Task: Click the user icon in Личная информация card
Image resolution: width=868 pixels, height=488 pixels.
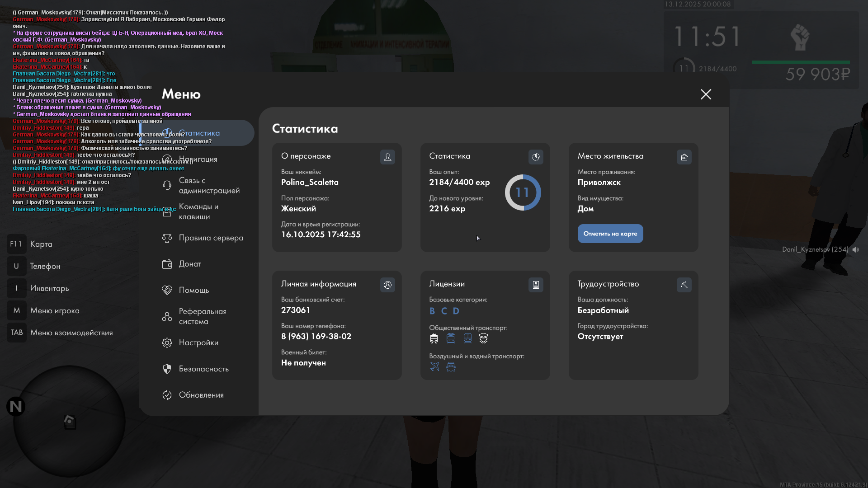Action: coord(387,285)
